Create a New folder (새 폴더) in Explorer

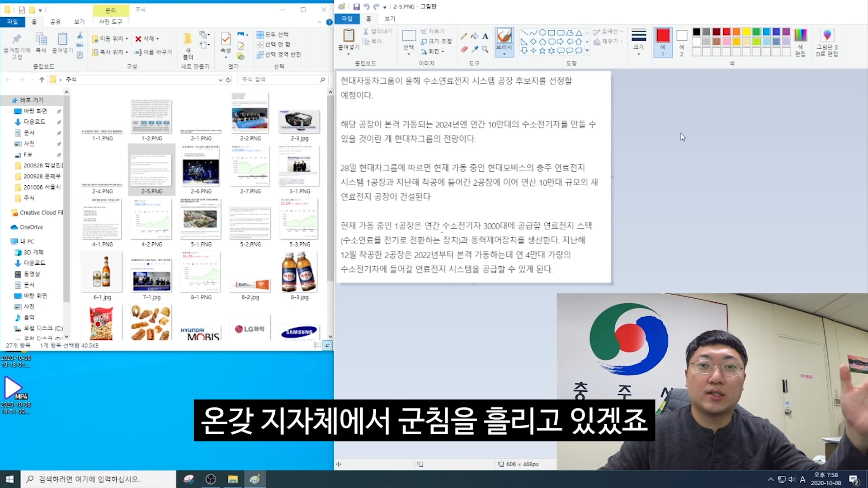click(188, 46)
